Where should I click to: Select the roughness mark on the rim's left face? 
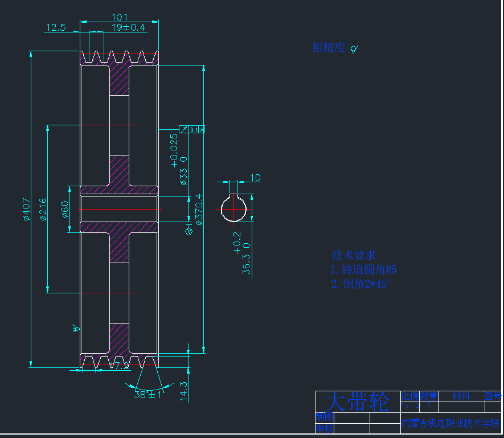click(x=75, y=327)
